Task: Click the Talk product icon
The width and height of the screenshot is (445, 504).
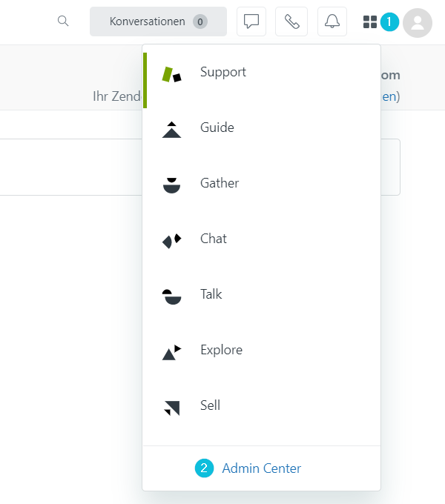Action: [x=172, y=296]
